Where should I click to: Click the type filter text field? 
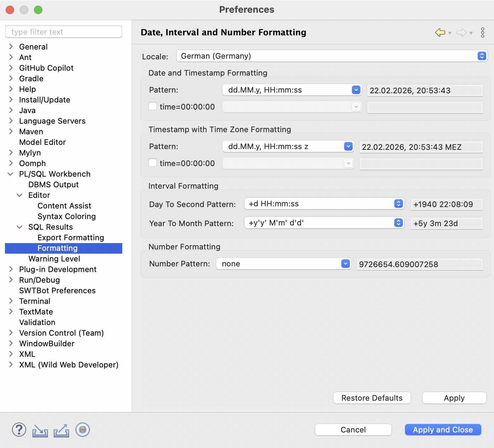63,32
